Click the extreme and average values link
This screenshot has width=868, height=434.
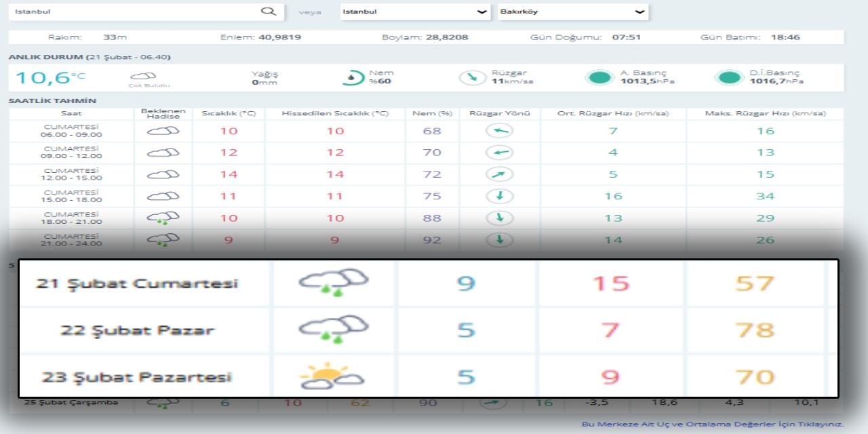[712, 424]
